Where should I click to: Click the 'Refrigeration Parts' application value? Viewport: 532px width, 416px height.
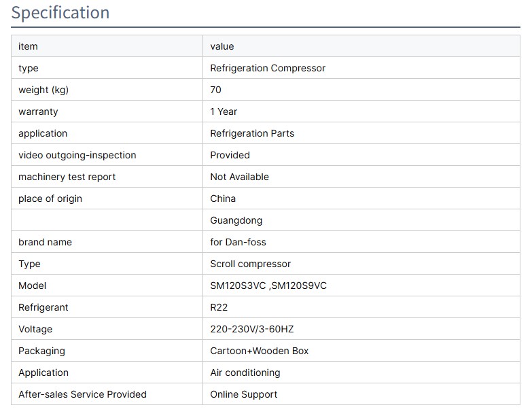(x=252, y=133)
